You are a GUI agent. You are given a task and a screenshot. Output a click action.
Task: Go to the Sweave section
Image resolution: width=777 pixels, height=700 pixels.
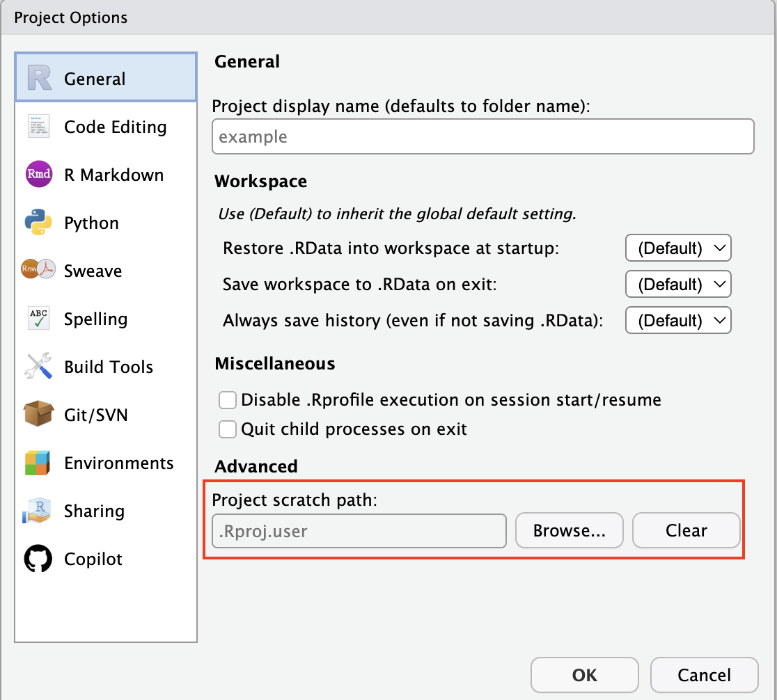coord(106,271)
